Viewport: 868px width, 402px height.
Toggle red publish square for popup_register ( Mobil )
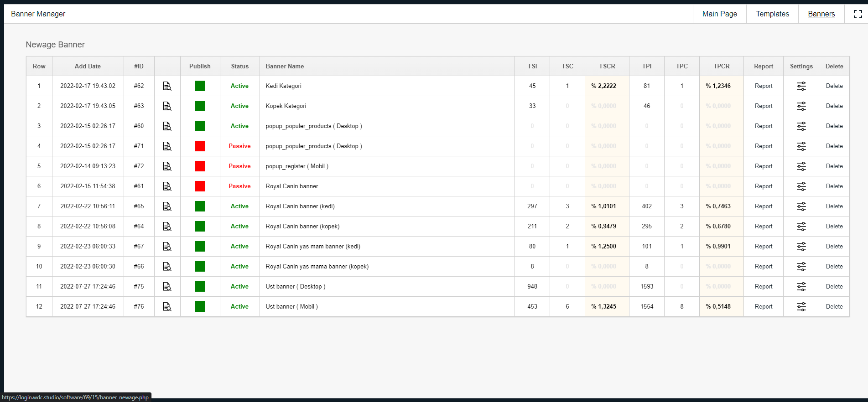[200, 166]
